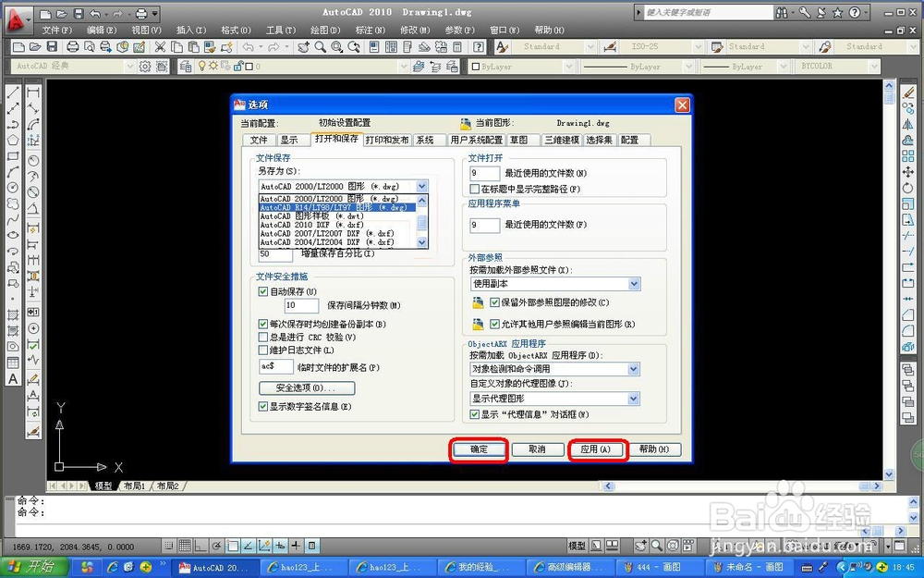The image size is (924, 578).
Task: Click the New drawing icon in toolbar
Action: (x=18, y=46)
